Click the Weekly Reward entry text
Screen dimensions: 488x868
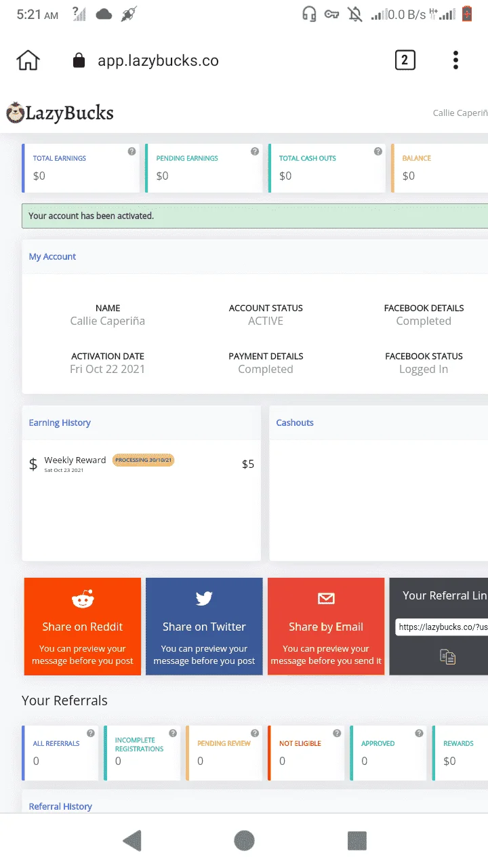75,460
